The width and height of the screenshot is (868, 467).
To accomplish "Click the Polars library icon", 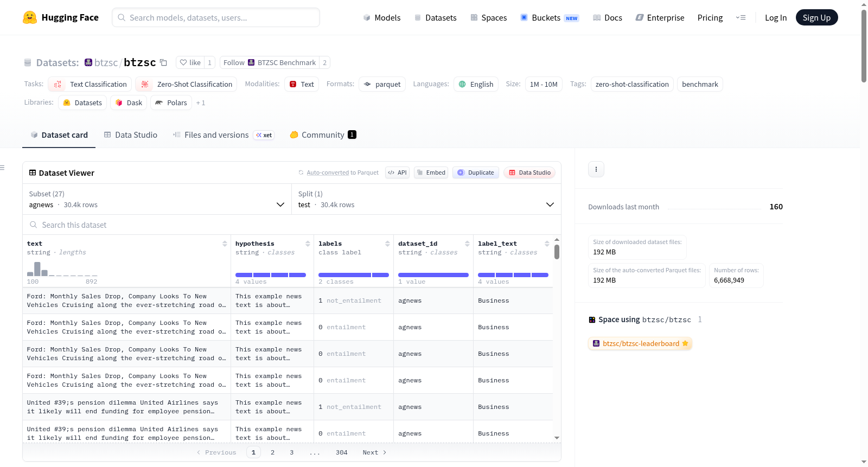I will pyautogui.click(x=159, y=103).
